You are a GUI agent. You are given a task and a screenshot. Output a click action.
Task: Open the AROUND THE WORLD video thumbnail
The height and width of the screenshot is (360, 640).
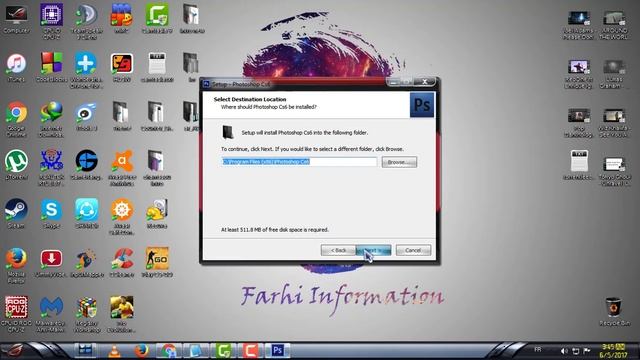pyautogui.click(x=614, y=24)
